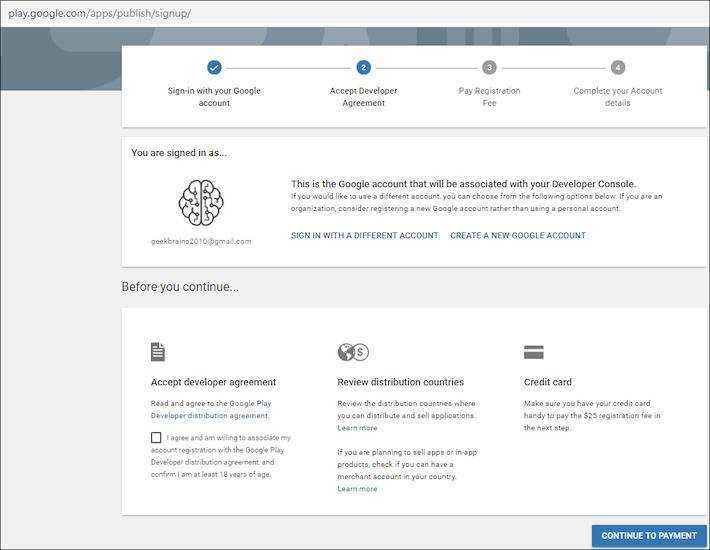Click Create a new Google account link
Screen dimensions: 710x550
(518, 235)
